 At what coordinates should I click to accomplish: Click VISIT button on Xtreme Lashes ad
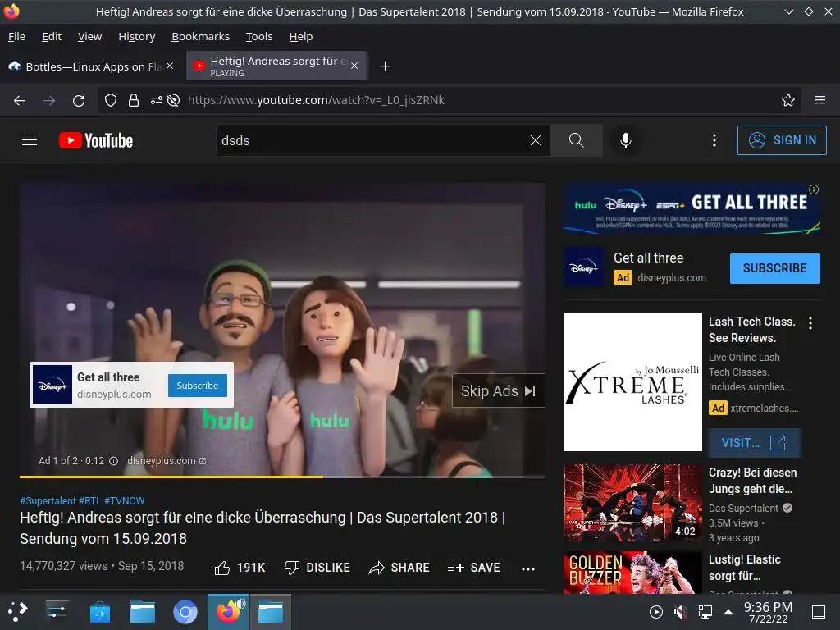click(x=755, y=443)
